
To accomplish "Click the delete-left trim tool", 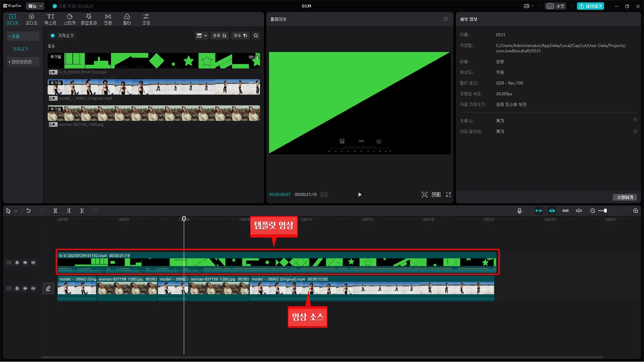I will click(69, 211).
